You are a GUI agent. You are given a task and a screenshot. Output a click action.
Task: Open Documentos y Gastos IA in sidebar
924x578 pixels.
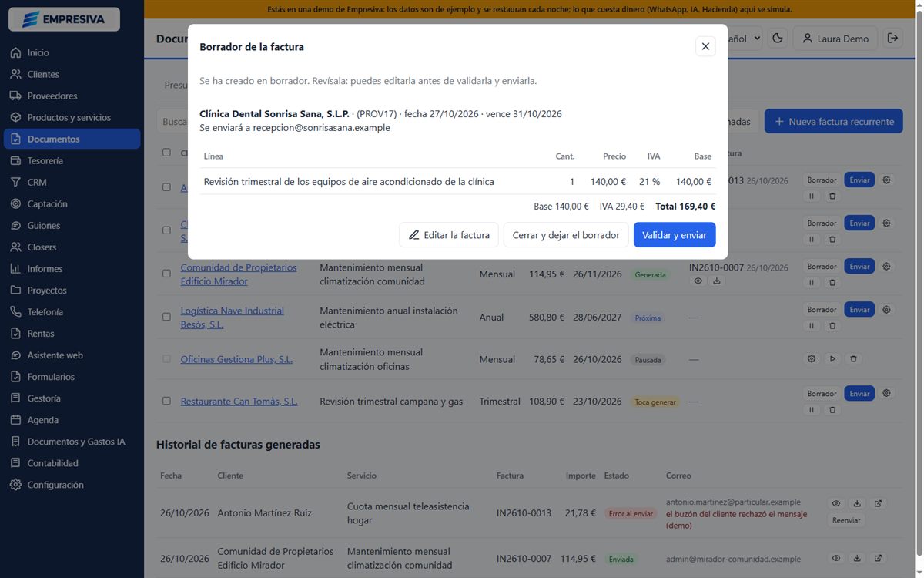coord(72,442)
